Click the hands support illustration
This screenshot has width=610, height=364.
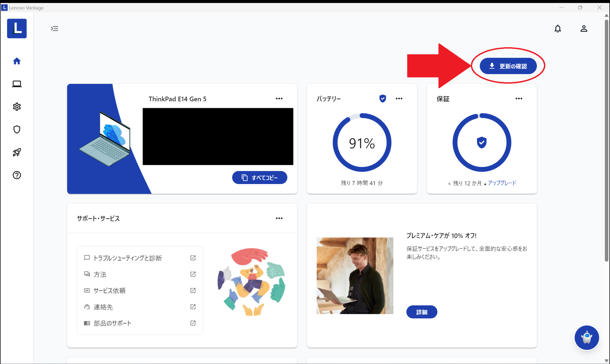point(251,282)
